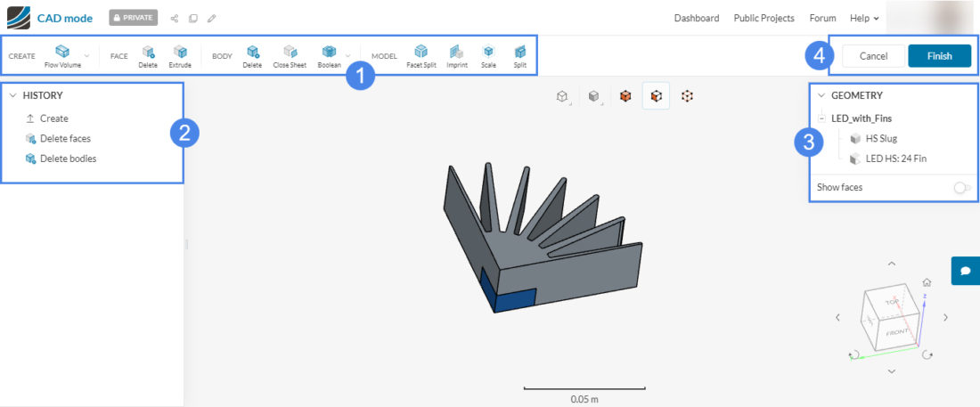Screen dimensions: 980x407
Task: Click the home view icon near cube
Action: (x=927, y=281)
